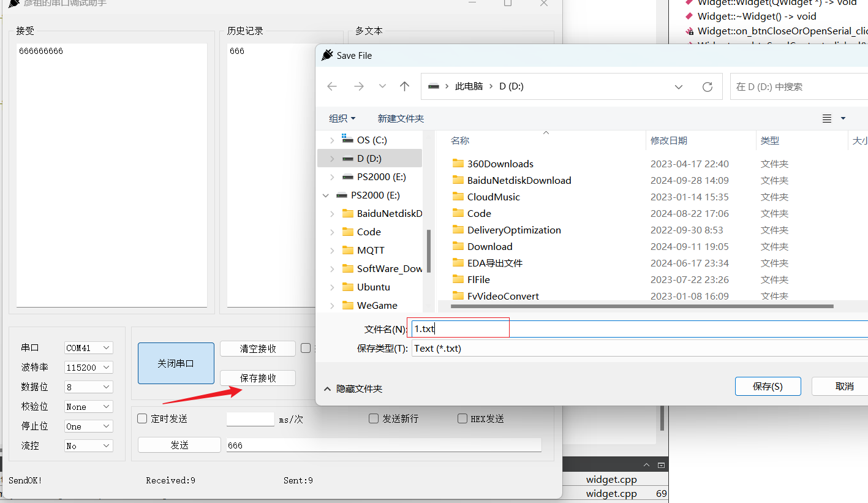This screenshot has width=868, height=503.
Task: Open recent locations chevron in Save File
Action: point(382,86)
